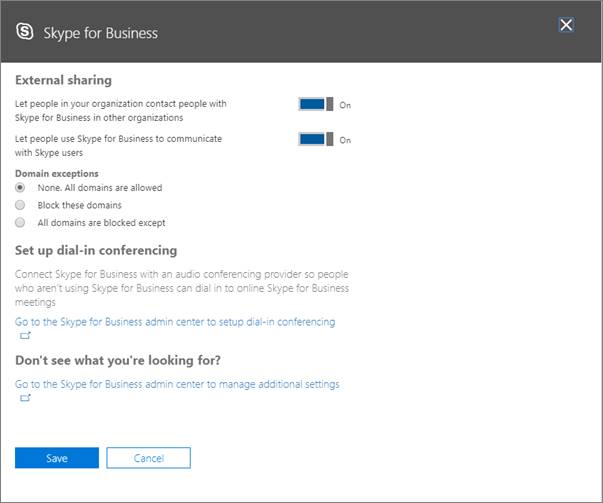This screenshot has height=503, width=603.
Task: Click the Skype for Business logo icon
Action: click(x=25, y=32)
